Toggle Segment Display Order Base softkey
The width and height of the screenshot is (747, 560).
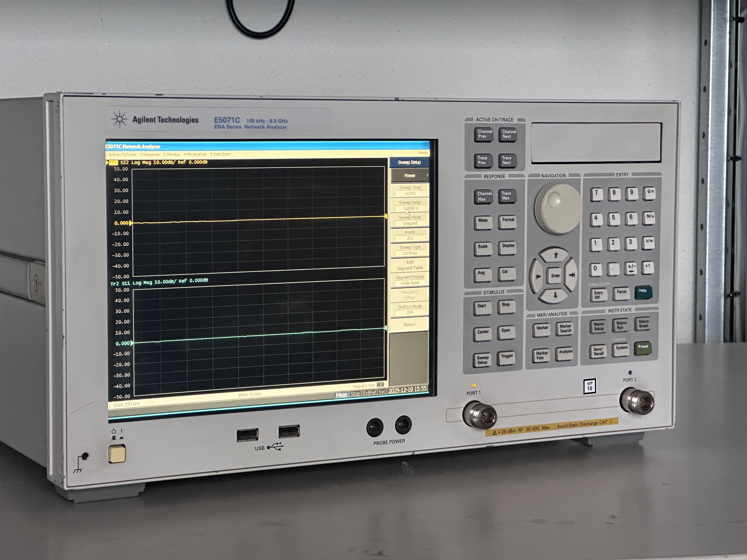point(410,280)
